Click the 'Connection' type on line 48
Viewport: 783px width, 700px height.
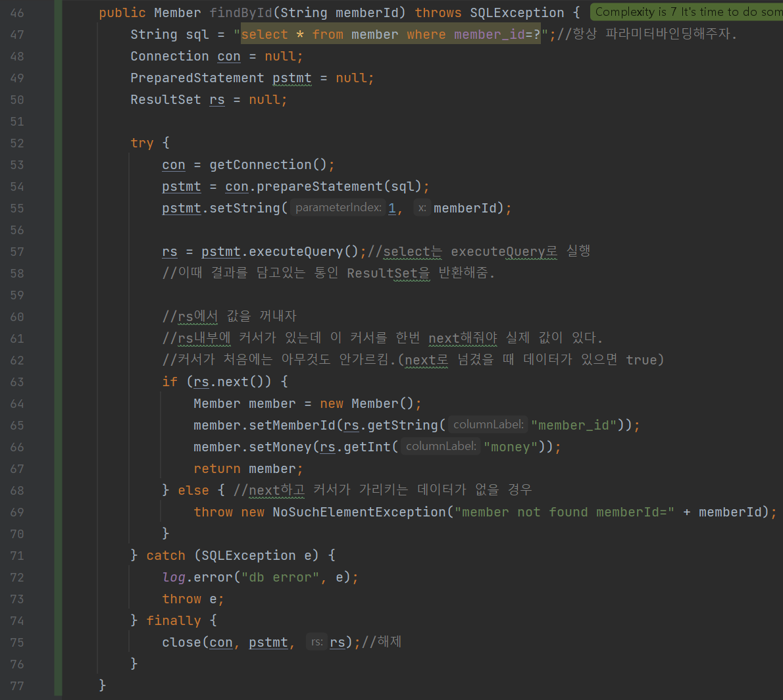pos(169,56)
